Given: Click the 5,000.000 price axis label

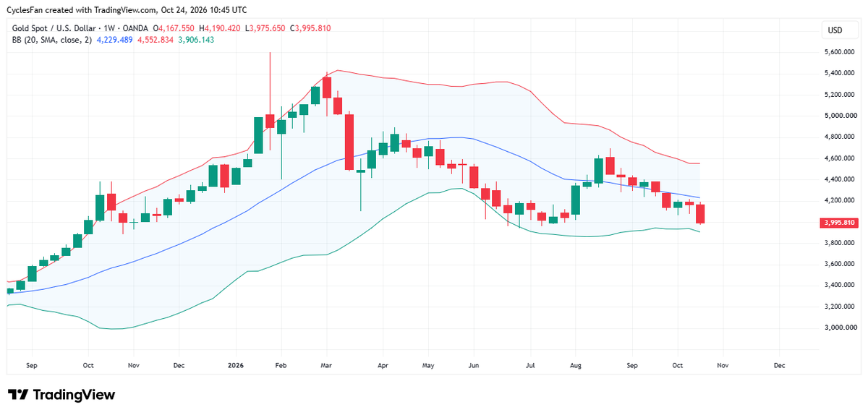Looking at the screenshot, I should point(841,116).
